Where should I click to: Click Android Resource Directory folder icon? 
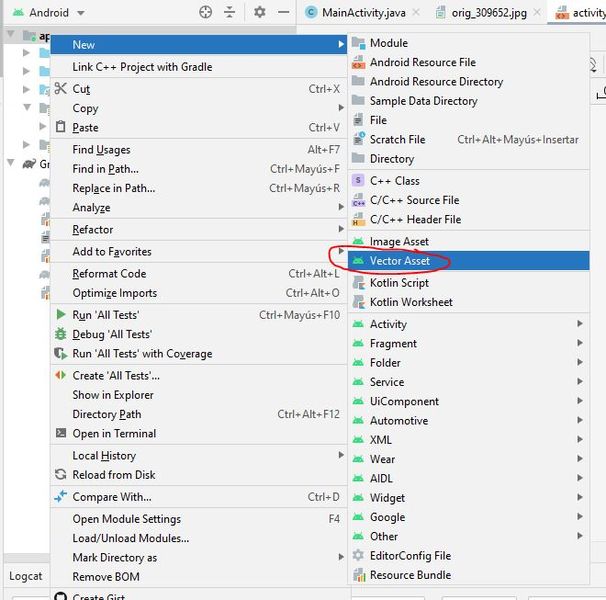point(358,81)
